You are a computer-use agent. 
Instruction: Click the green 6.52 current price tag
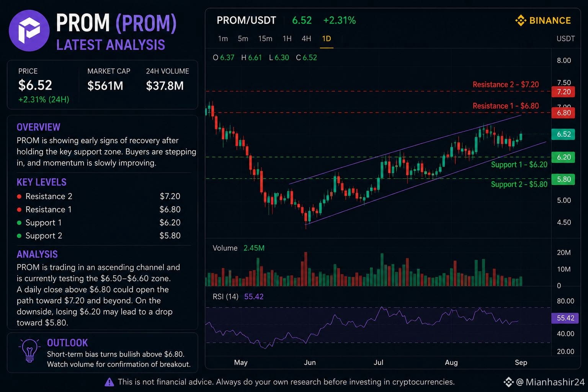click(x=563, y=134)
